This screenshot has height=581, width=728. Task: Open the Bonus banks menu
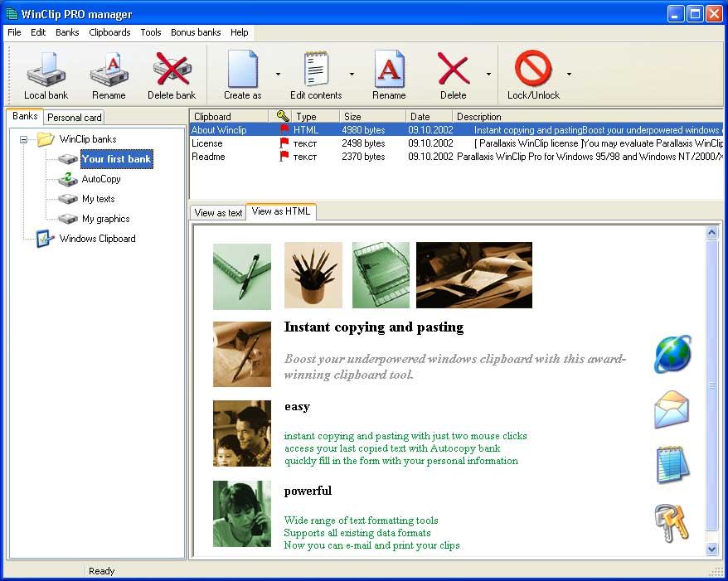click(x=196, y=32)
